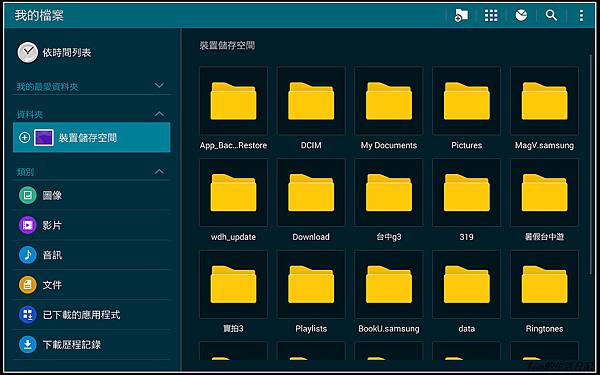Open the Pictures folder
The height and width of the screenshot is (375, 600).
coord(466,101)
